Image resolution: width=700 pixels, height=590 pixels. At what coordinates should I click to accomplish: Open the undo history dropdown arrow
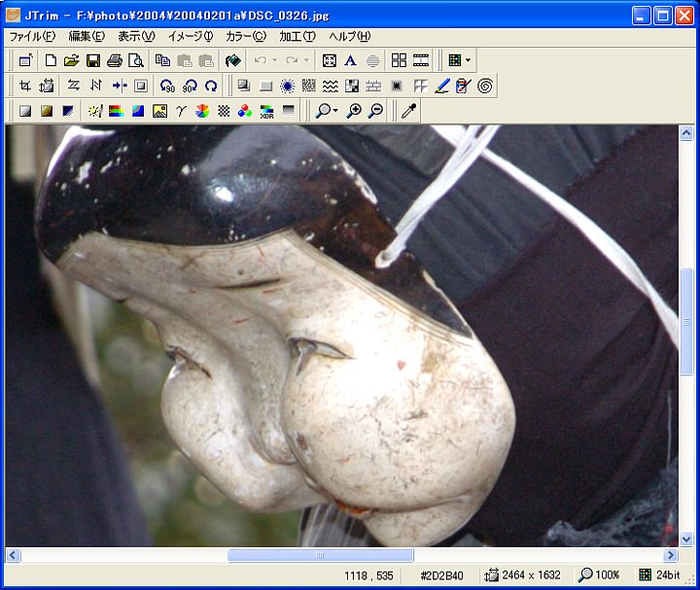click(275, 60)
